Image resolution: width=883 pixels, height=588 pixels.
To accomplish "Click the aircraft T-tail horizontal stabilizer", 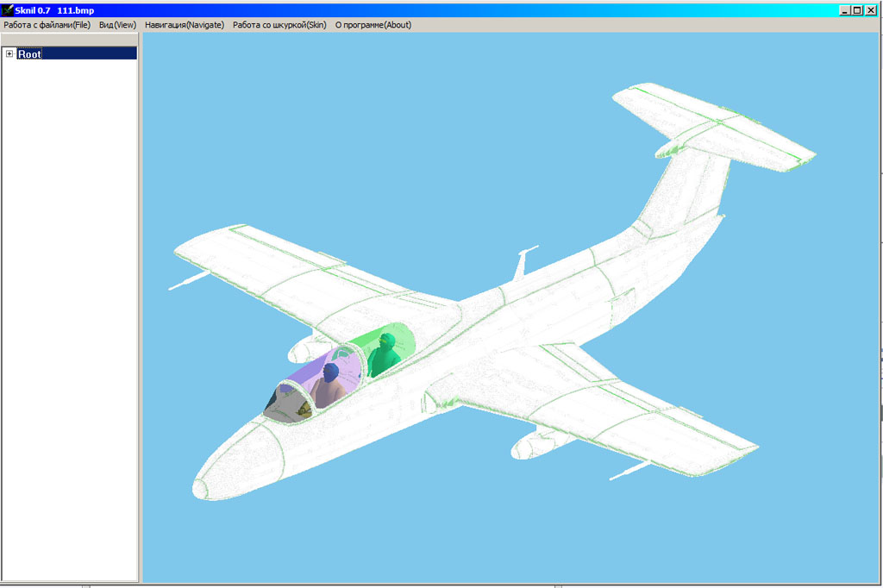I will [x=713, y=126].
